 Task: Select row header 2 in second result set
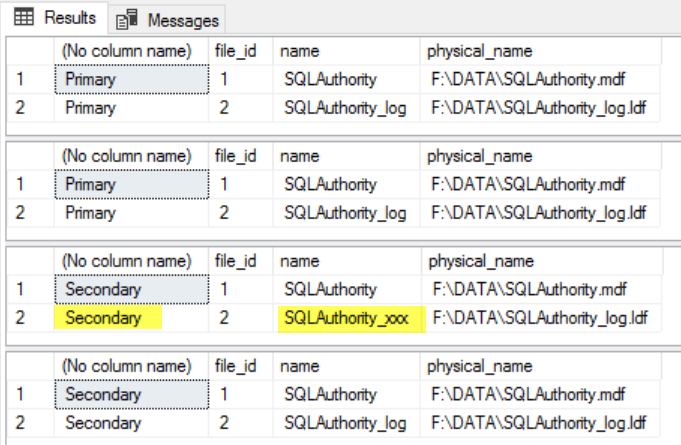30,213
